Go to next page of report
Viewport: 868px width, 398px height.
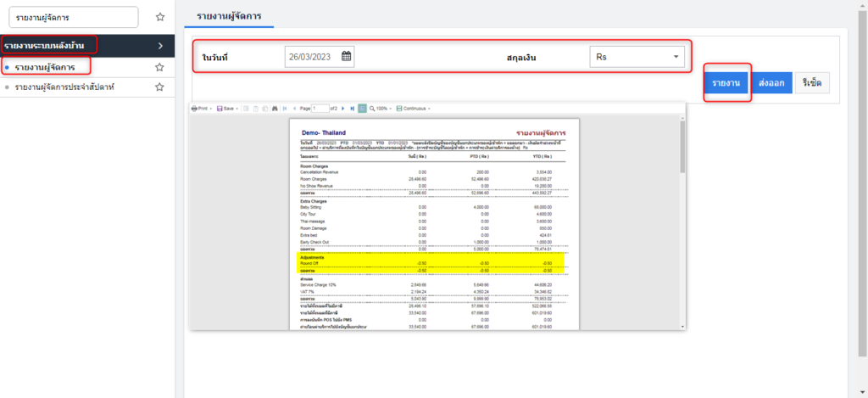pos(343,109)
